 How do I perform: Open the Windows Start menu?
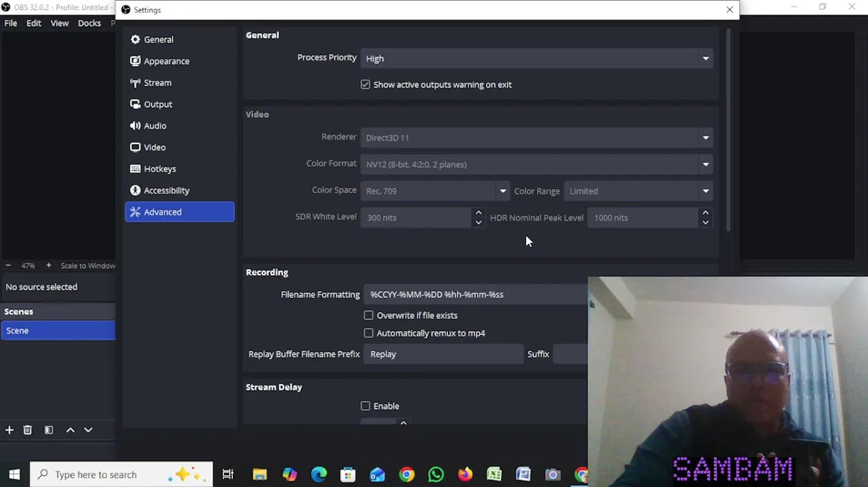tap(14, 474)
